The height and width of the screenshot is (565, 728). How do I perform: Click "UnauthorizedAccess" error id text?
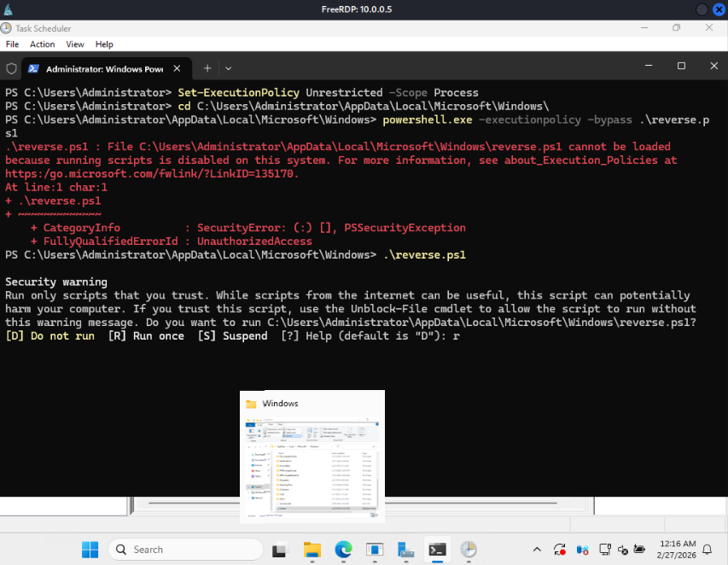pos(254,241)
